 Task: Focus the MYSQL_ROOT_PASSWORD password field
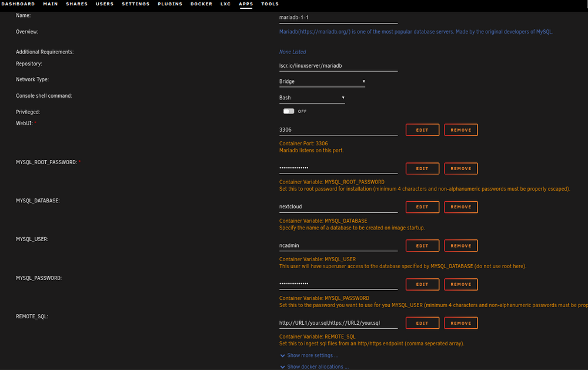pos(338,168)
